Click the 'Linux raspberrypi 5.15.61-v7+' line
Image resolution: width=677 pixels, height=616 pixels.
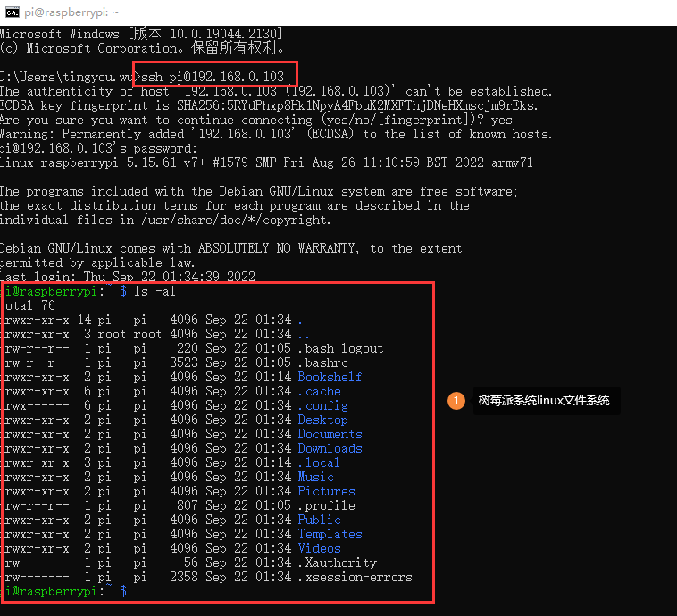coord(266,162)
